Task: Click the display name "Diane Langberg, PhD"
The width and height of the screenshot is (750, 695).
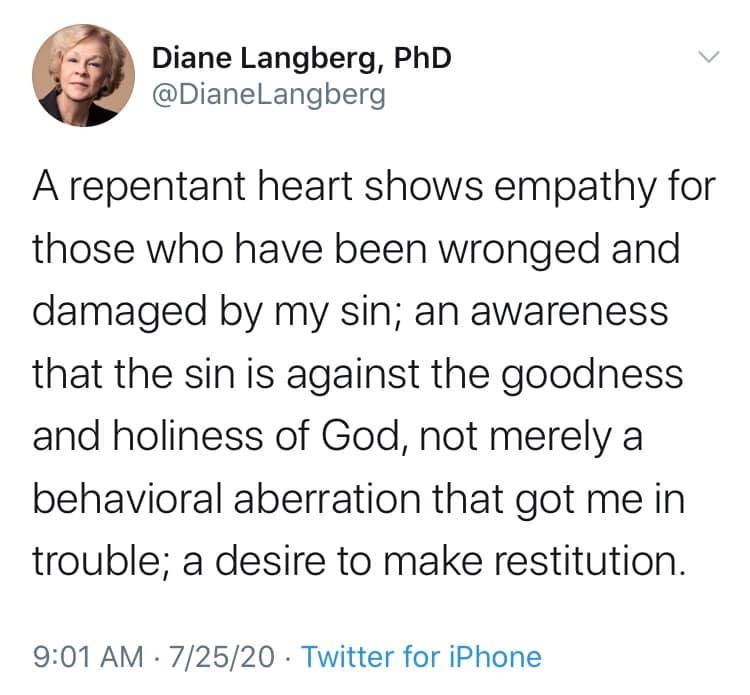Action: tap(301, 58)
